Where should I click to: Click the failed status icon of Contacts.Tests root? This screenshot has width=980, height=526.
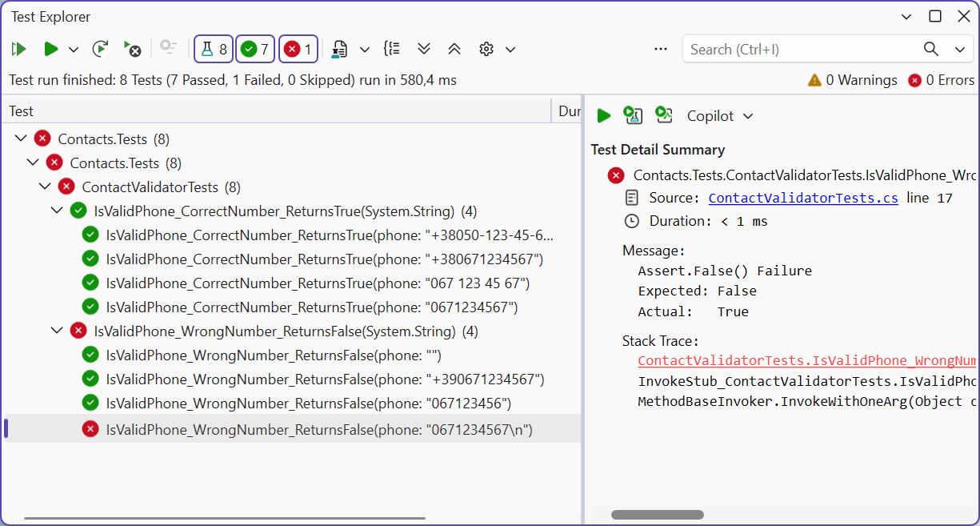[42, 139]
